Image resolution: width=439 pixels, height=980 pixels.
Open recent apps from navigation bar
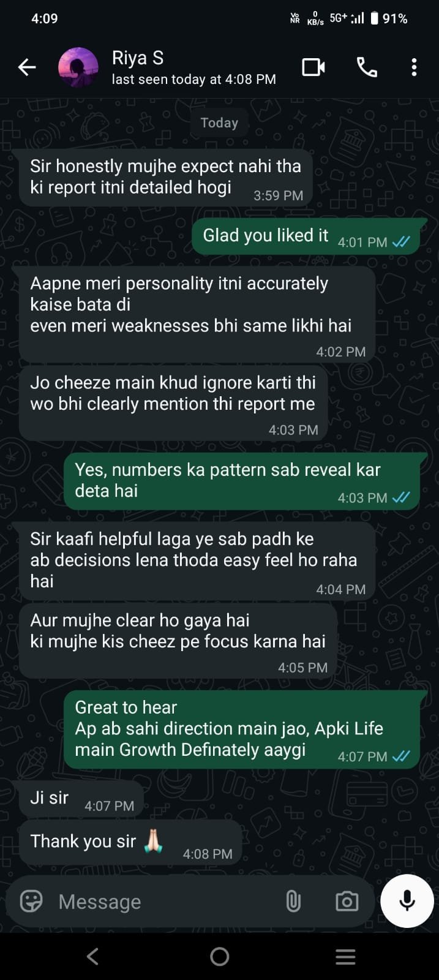(x=346, y=956)
